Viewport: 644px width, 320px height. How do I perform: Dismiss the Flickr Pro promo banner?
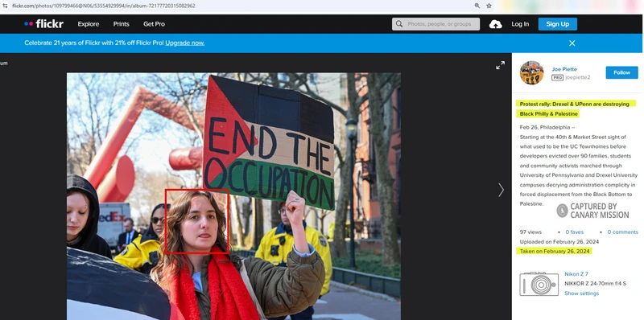point(572,43)
